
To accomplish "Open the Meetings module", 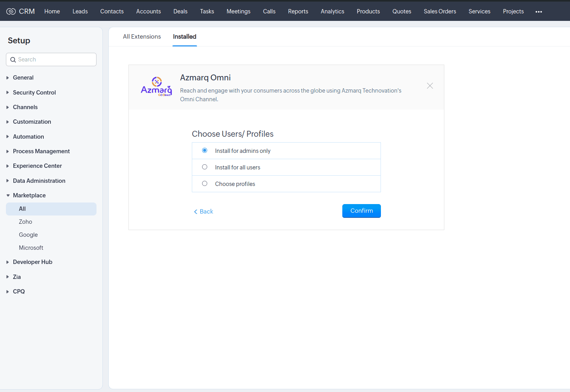I will pyautogui.click(x=238, y=11).
